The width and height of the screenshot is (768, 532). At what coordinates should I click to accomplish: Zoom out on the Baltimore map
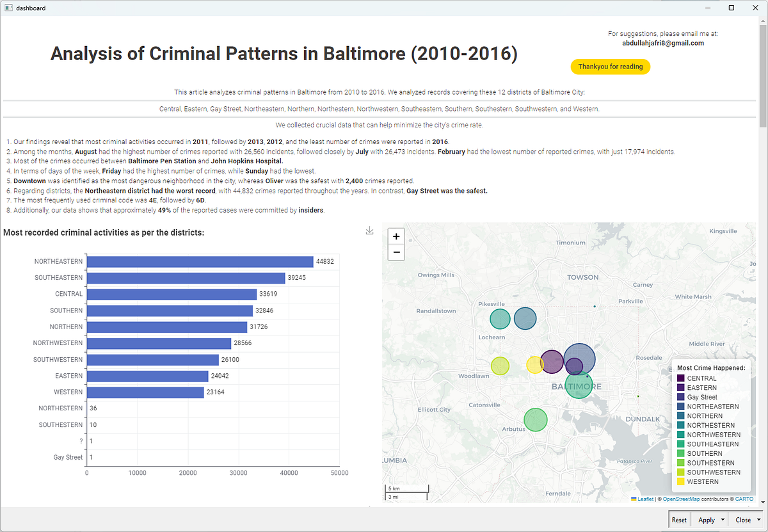click(x=396, y=252)
